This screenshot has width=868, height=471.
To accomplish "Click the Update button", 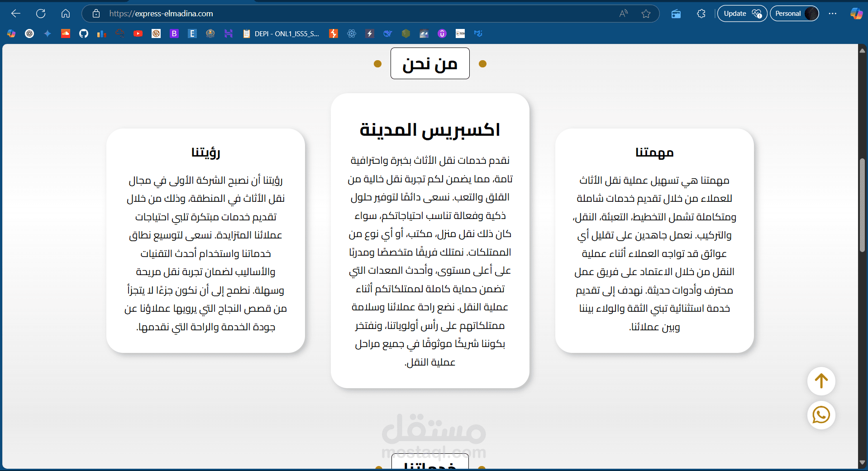I will 742,14.
